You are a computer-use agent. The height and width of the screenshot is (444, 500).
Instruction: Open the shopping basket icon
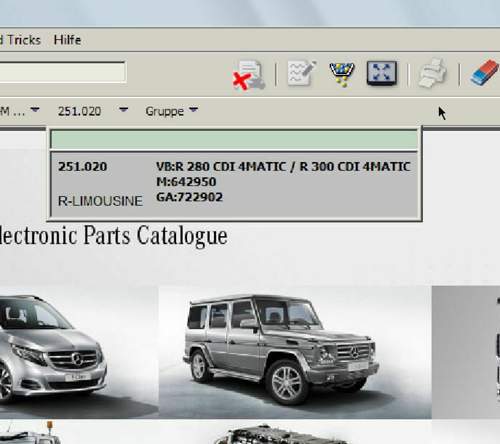342,74
